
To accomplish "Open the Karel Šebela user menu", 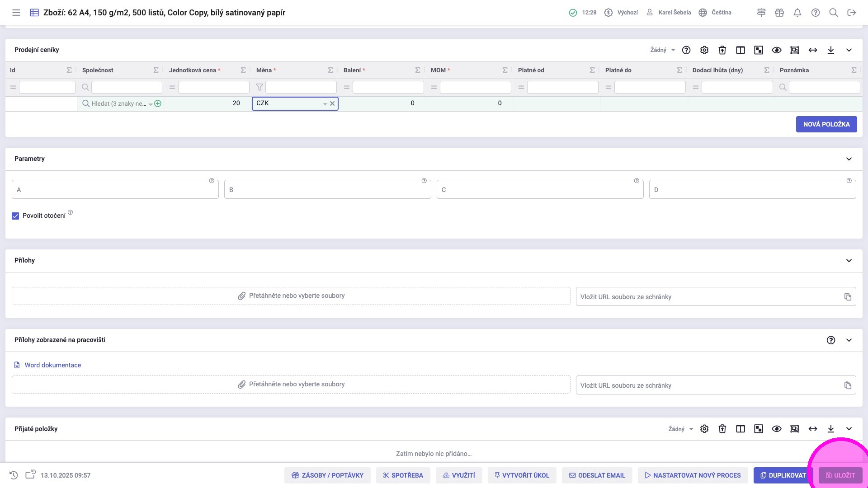I will tap(669, 13).
